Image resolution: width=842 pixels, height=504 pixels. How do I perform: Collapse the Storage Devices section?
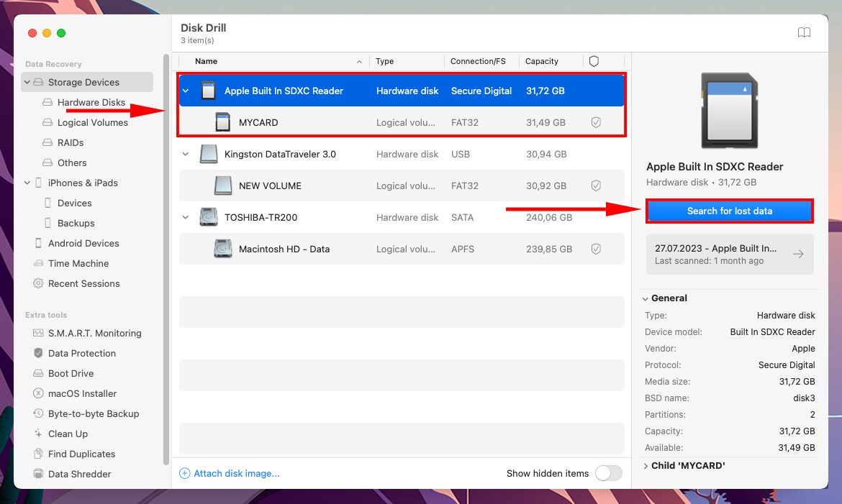(27, 82)
